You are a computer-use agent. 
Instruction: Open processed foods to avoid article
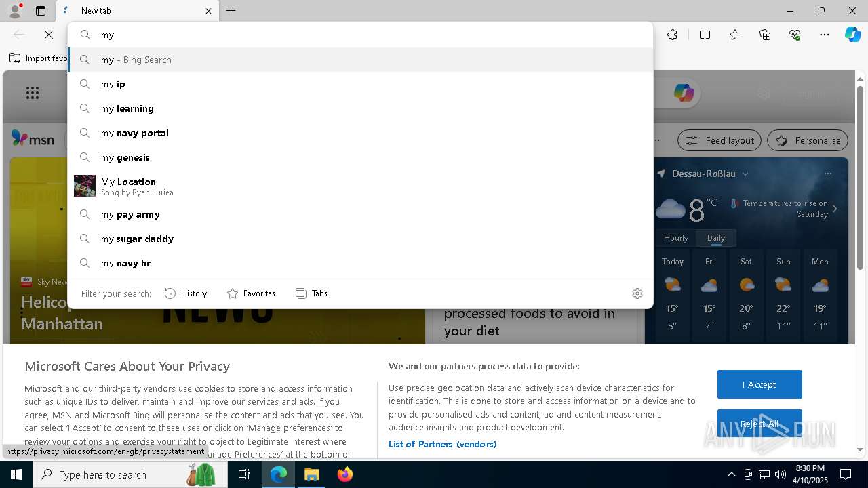tap(530, 322)
